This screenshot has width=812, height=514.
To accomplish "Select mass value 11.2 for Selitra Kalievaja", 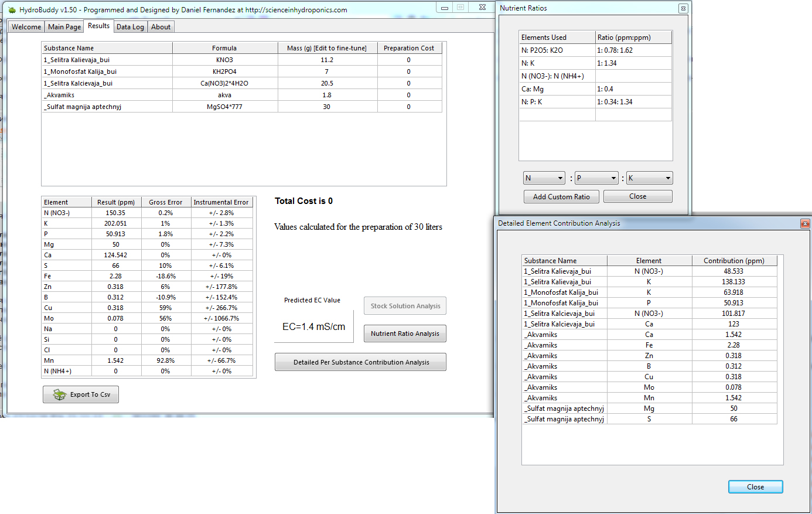I will coord(327,60).
